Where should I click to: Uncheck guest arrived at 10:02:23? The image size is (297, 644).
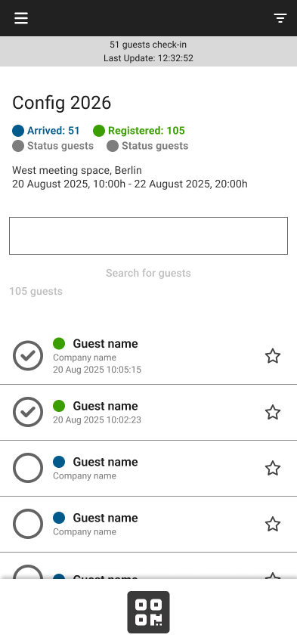click(28, 411)
